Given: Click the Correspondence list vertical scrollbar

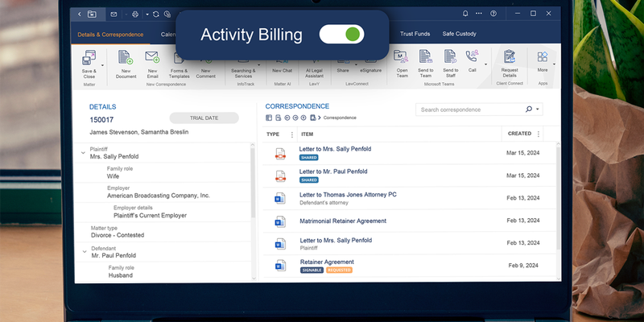Looking at the screenshot, I should (558, 197).
